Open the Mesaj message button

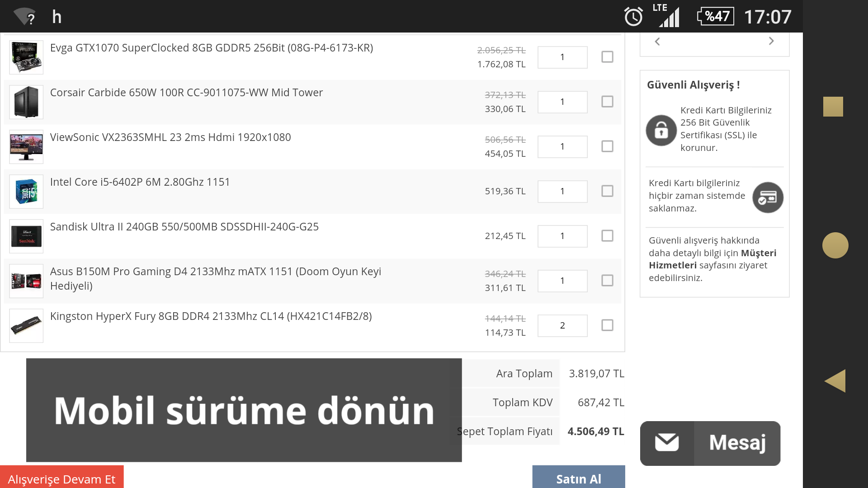coord(710,443)
